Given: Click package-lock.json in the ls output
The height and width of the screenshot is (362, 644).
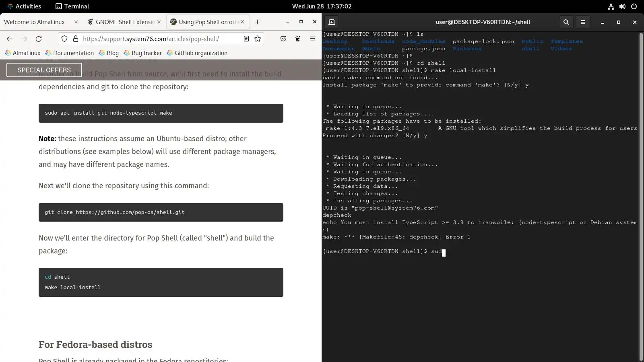Looking at the screenshot, I should click(483, 41).
